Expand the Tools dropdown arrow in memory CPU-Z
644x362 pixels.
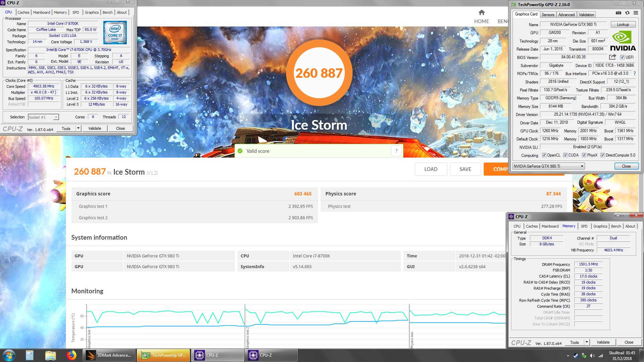coord(587,342)
